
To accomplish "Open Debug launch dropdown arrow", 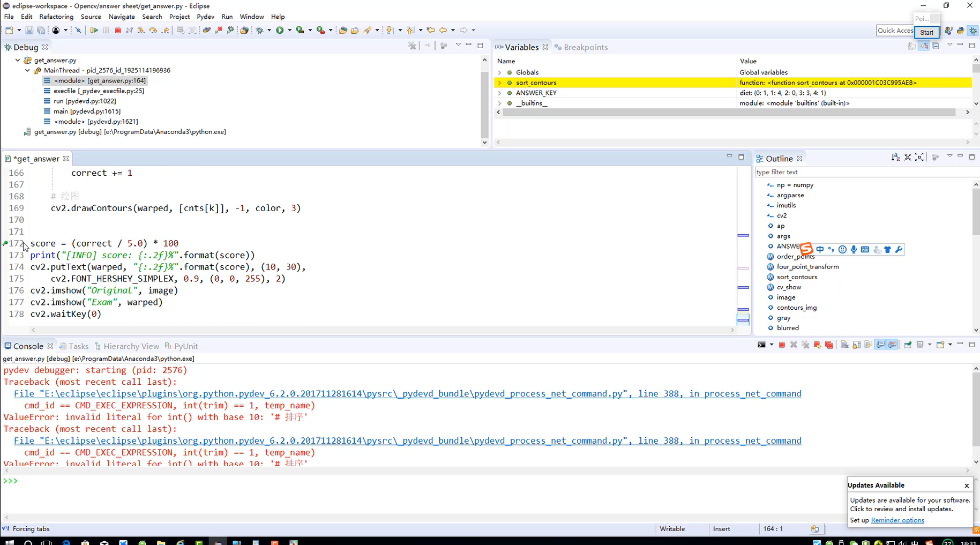I will click(270, 31).
